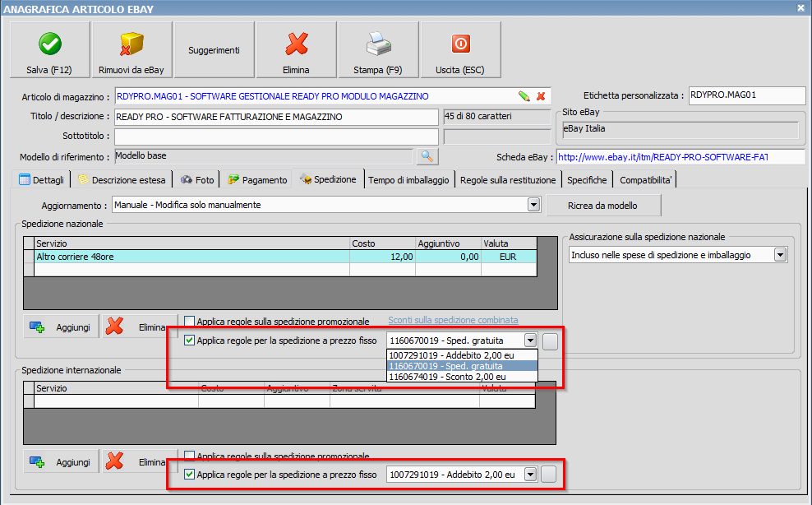Click the Rimuovi da eBay box icon
The width and height of the screenshot is (812, 505).
click(x=131, y=44)
